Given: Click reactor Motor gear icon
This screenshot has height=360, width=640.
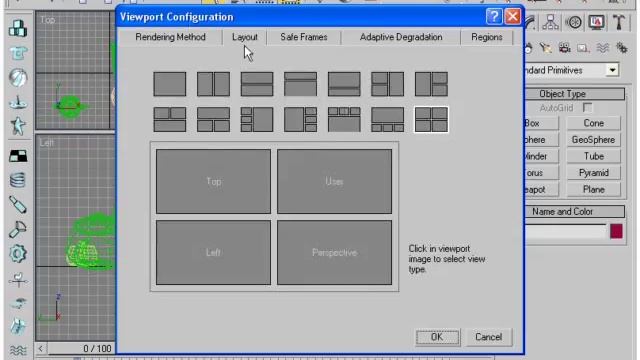Looking at the screenshot, I should coord(18,253).
